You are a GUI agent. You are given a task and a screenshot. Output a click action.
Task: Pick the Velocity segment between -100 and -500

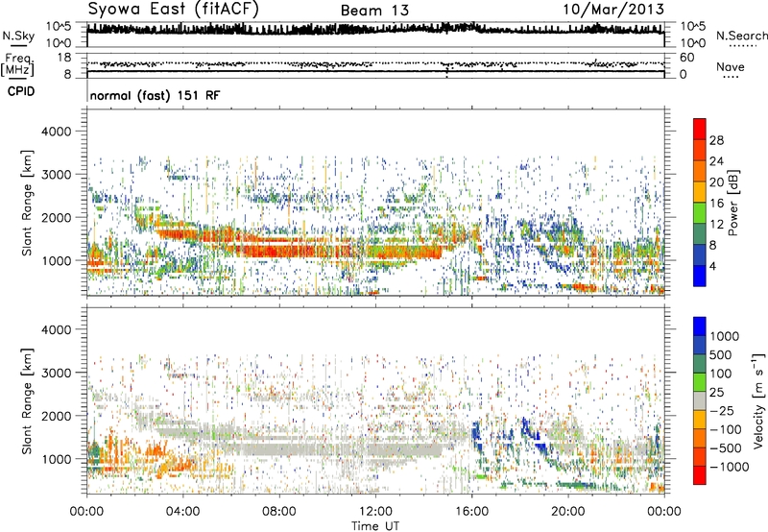[x=700, y=439]
